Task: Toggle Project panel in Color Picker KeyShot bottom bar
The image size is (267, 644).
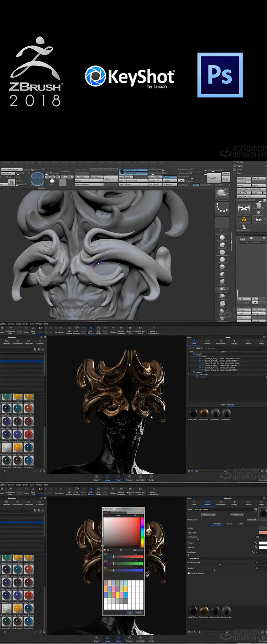Action: 119,639
